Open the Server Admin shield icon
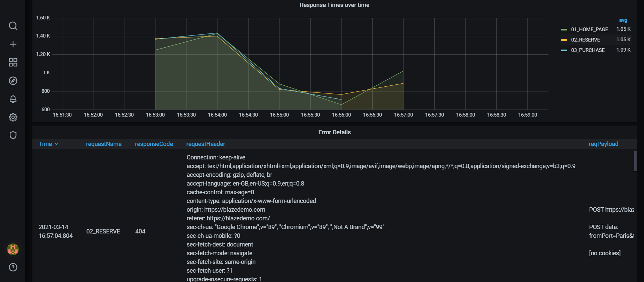 coord(13,135)
